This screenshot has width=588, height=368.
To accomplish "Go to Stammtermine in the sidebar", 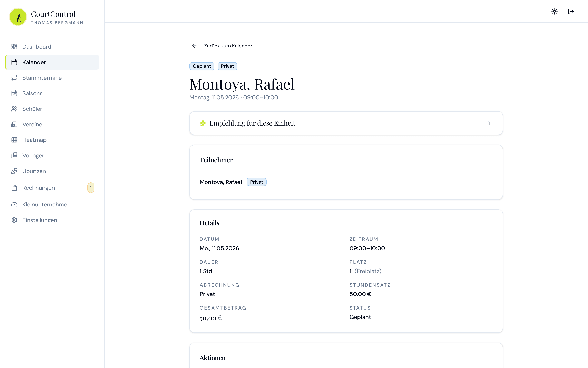I will (x=52, y=78).
